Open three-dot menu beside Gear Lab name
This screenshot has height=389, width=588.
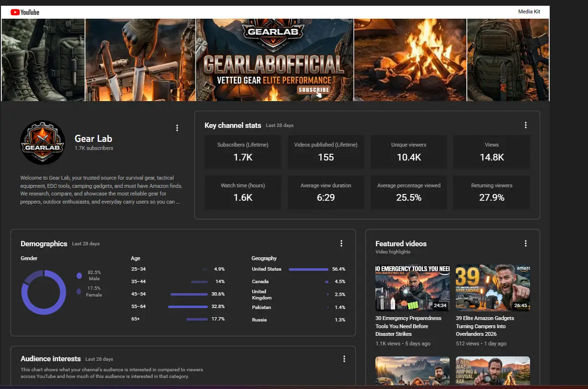(x=177, y=128)
